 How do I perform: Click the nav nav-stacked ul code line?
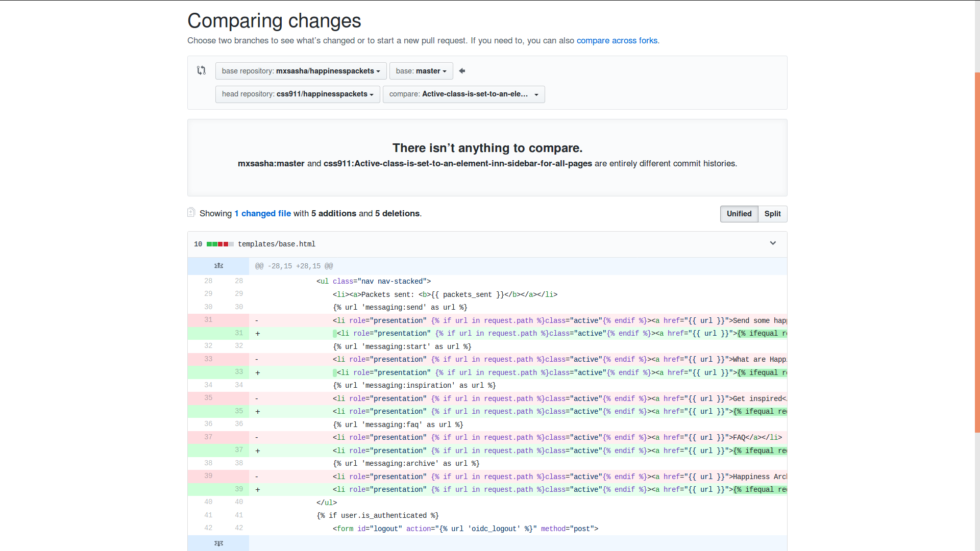tap(518, 281)
